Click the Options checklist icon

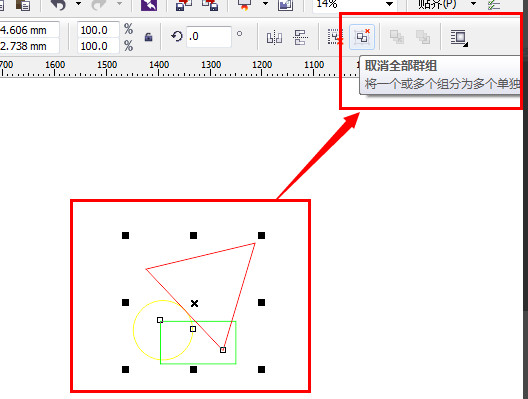coord(494,4)
